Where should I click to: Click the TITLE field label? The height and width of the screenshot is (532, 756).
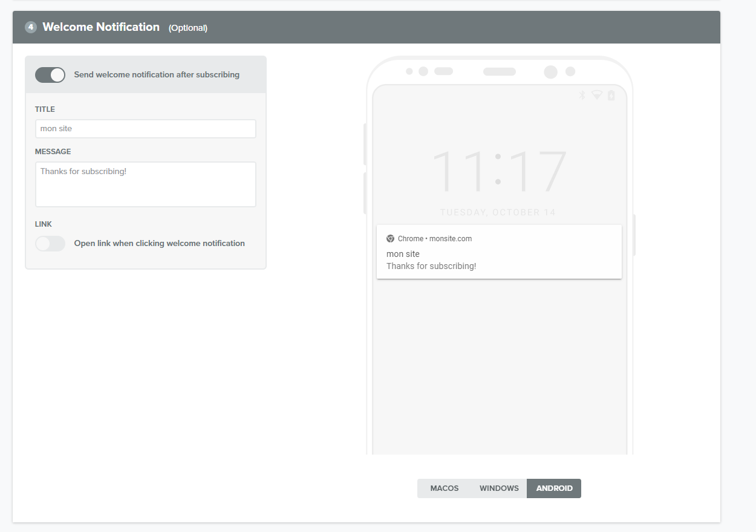click(45, 109)
